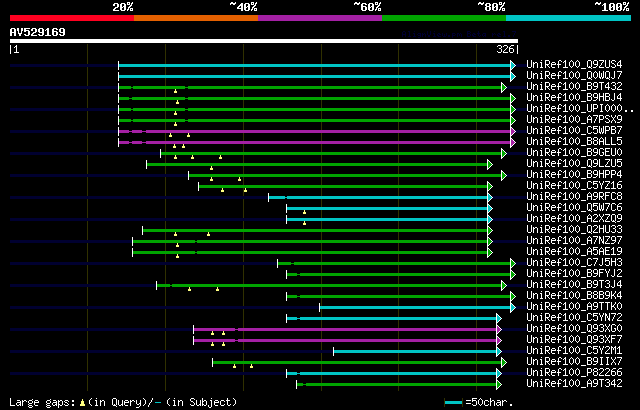The height and width of the screenshot is (410, 640).
Task: Select the UniRef100_B9IIX7 label
Action: coord(574,362)
